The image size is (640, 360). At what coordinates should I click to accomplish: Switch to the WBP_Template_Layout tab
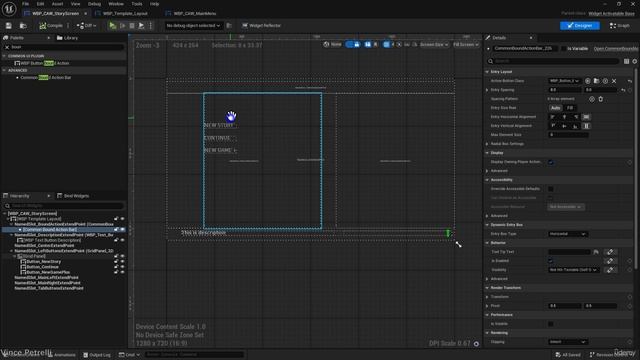(x=125, y=13)
